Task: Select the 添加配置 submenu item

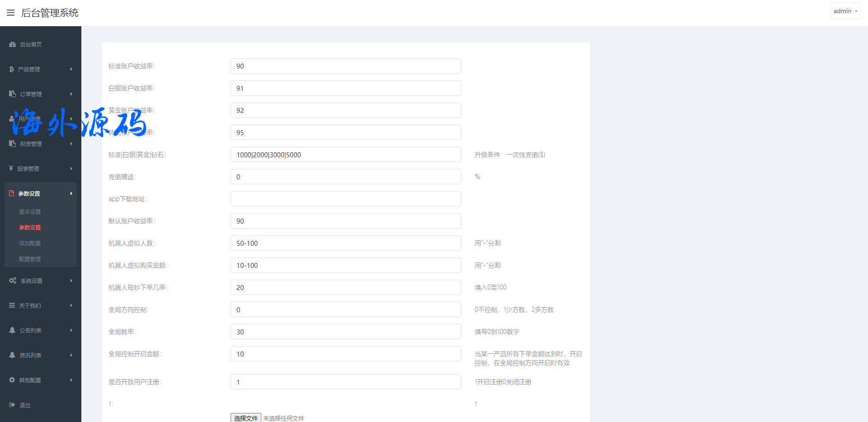Action: [x=30, y=243]
